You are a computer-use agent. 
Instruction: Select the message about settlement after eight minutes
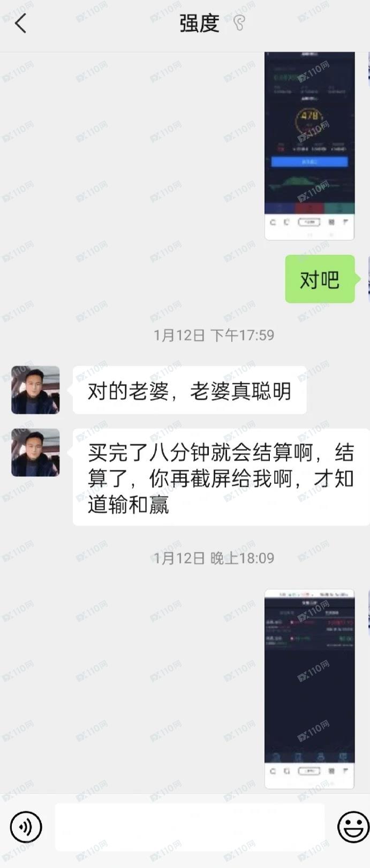click(x=221, y=477)
